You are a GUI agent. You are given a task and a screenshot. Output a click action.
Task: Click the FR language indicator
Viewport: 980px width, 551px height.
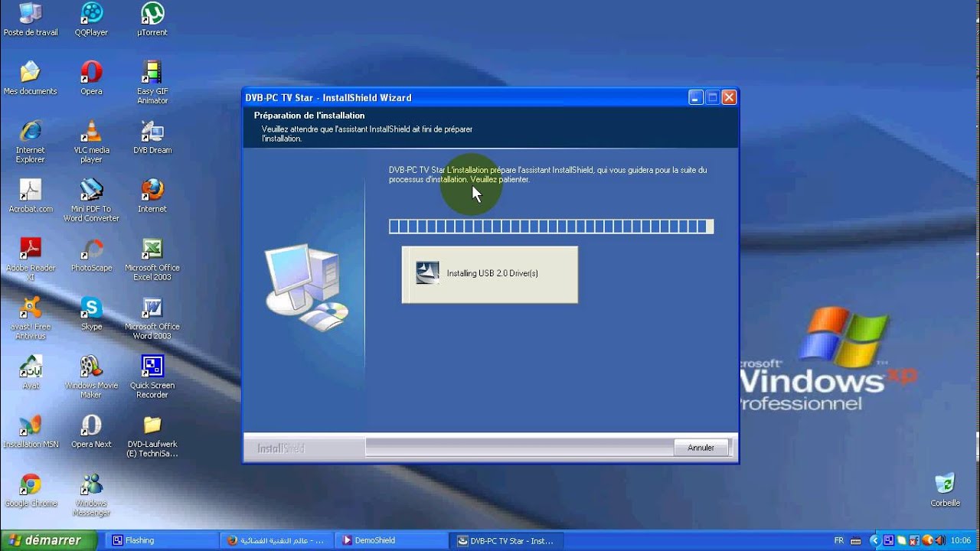click(839, 540)
